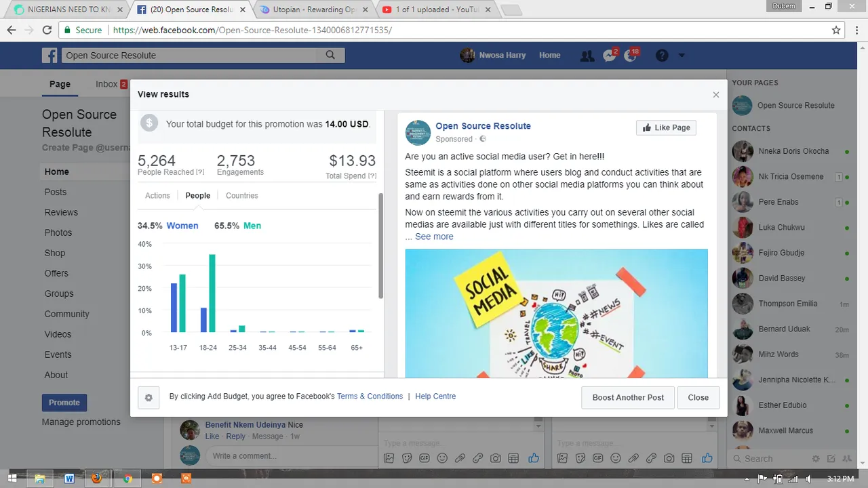Start new message icon in contacts sidebar
Viewport: 868px width, 488px height.
click(831, 459)
